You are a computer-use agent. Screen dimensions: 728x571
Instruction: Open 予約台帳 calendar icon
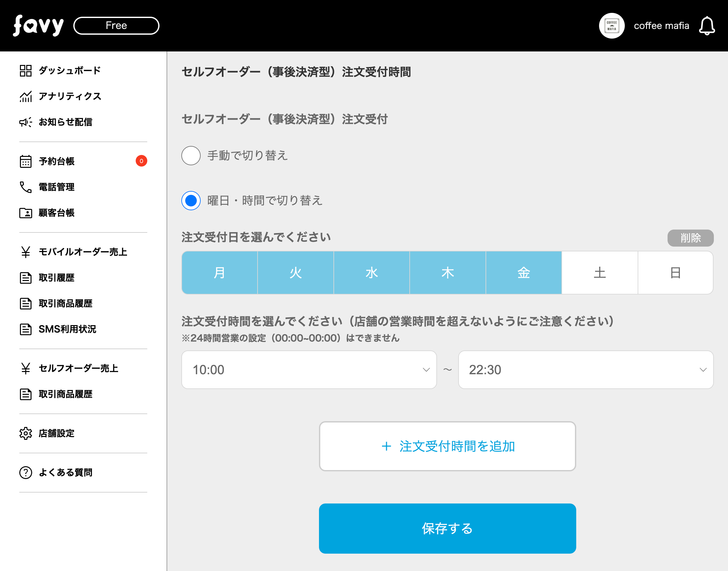pos(25,161)
